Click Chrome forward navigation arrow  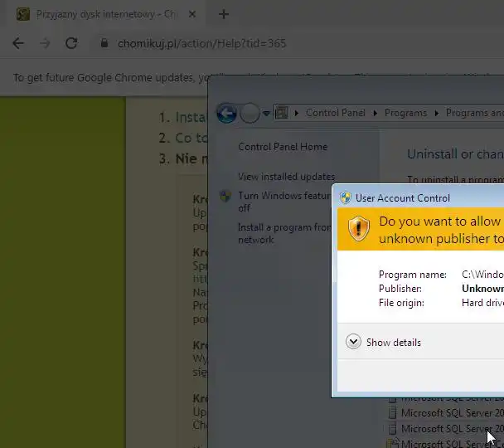(x=45, y=43)
